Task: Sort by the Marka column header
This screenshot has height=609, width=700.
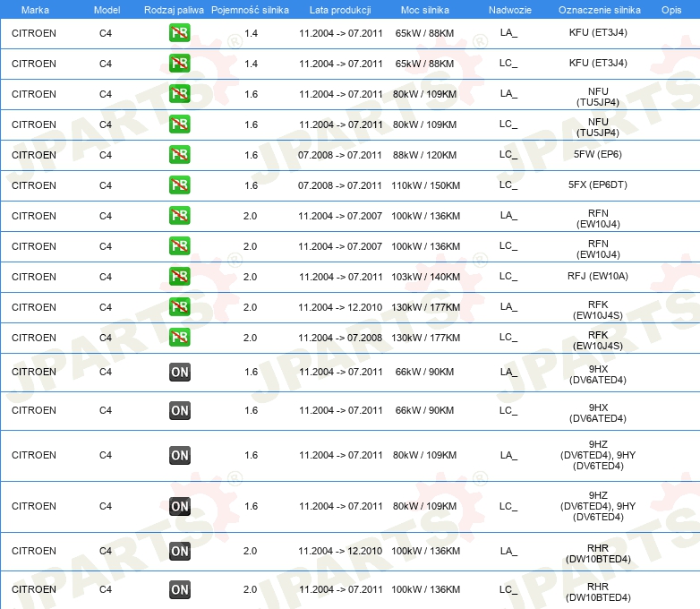Action: (35, 10)
